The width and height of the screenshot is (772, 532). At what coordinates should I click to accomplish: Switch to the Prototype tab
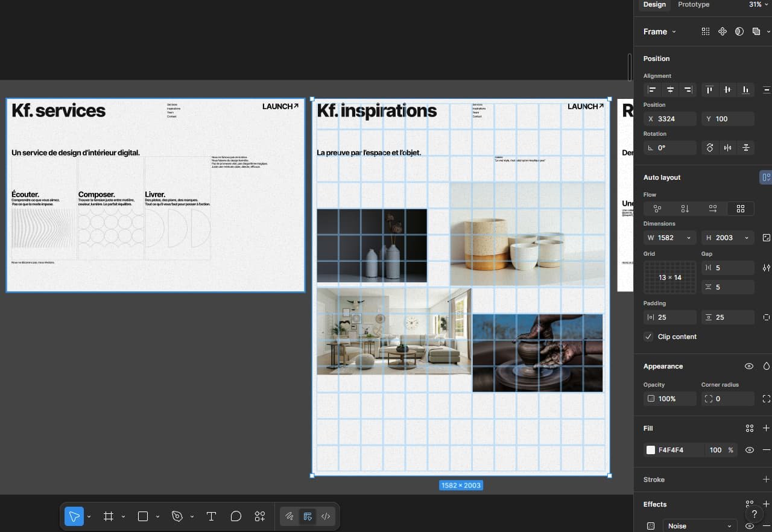(694, 4)
